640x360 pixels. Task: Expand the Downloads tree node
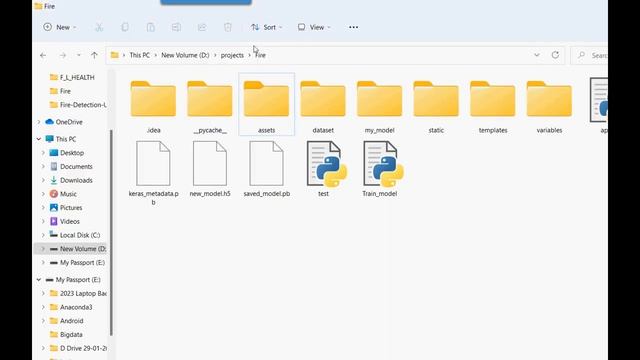[43, 180]
